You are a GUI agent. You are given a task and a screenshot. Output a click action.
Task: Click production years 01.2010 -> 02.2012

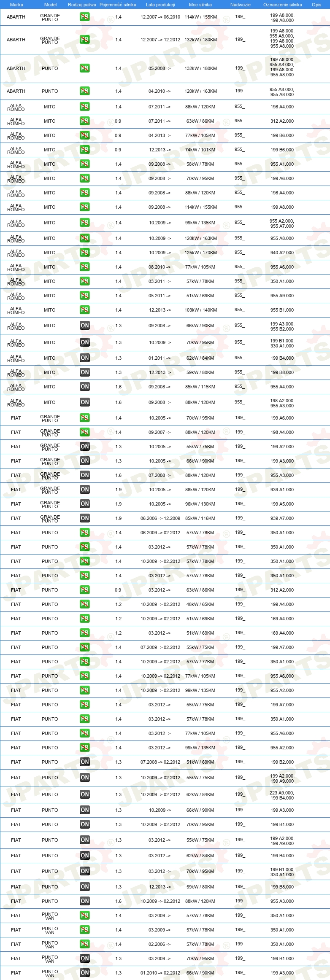[x=160, y=973]
